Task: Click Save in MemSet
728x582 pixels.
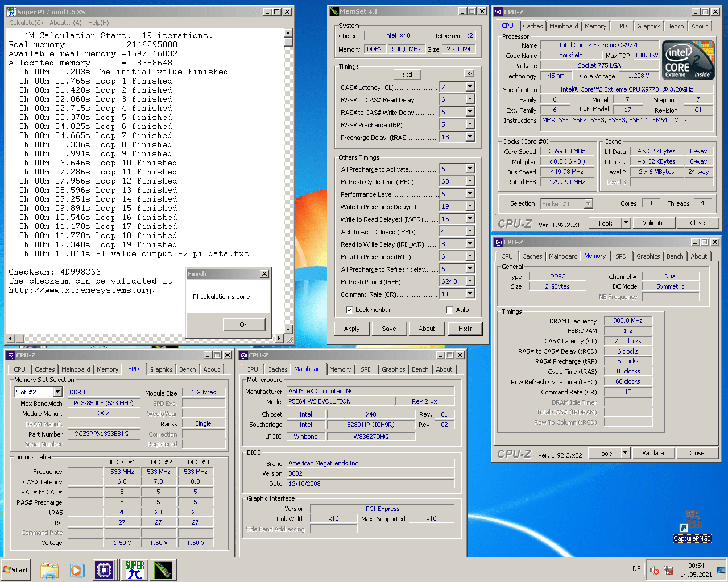Action: pyautogui.click(x=389, y=329)
